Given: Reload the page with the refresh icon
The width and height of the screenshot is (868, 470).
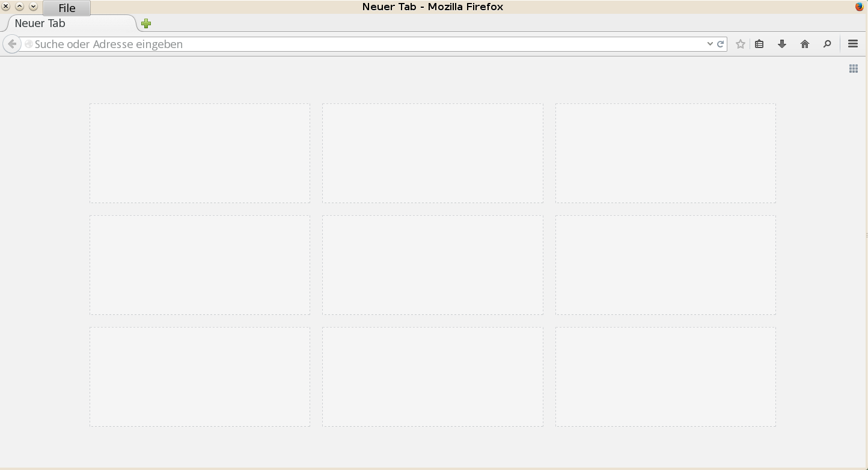Looking at the screenshot, I should [x=720, y=43].
